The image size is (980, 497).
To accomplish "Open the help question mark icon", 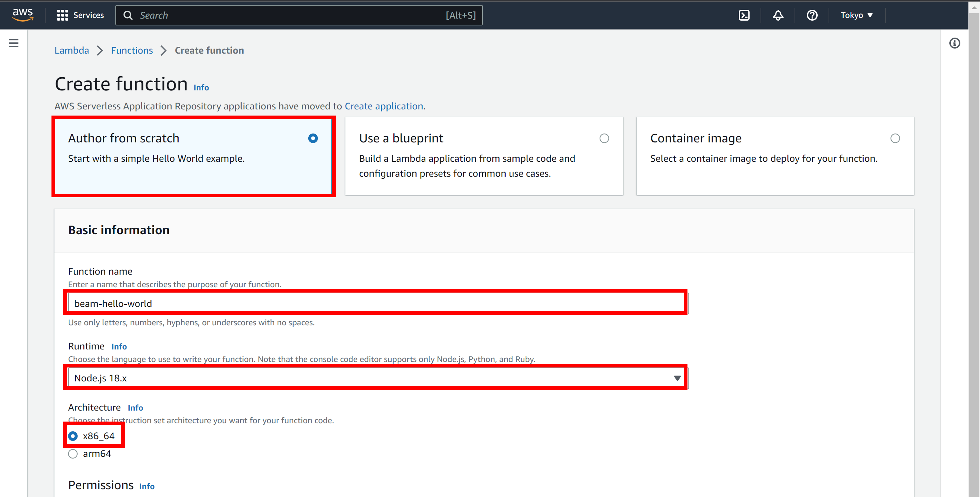I will [812, 15].
